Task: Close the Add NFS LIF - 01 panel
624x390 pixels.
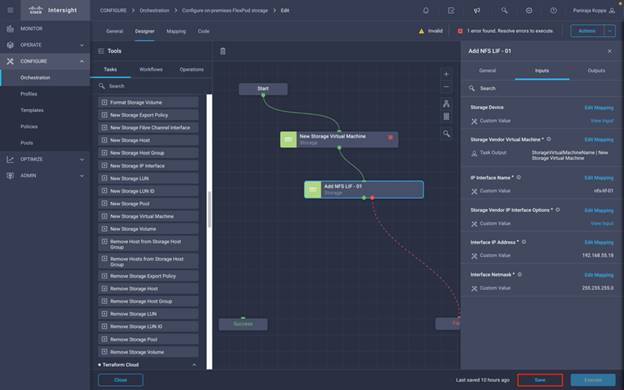Action: click(x=610, y=51)
